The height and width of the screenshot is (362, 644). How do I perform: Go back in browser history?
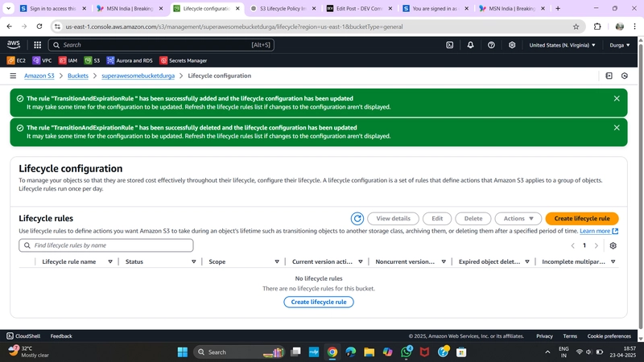click(10, 27)
